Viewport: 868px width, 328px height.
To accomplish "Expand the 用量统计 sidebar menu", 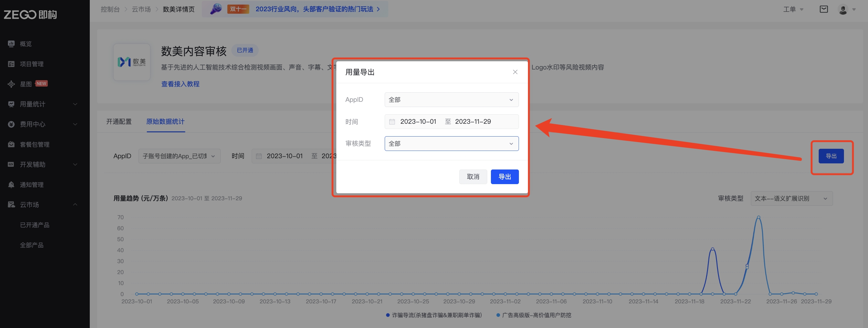I will 43,104.
